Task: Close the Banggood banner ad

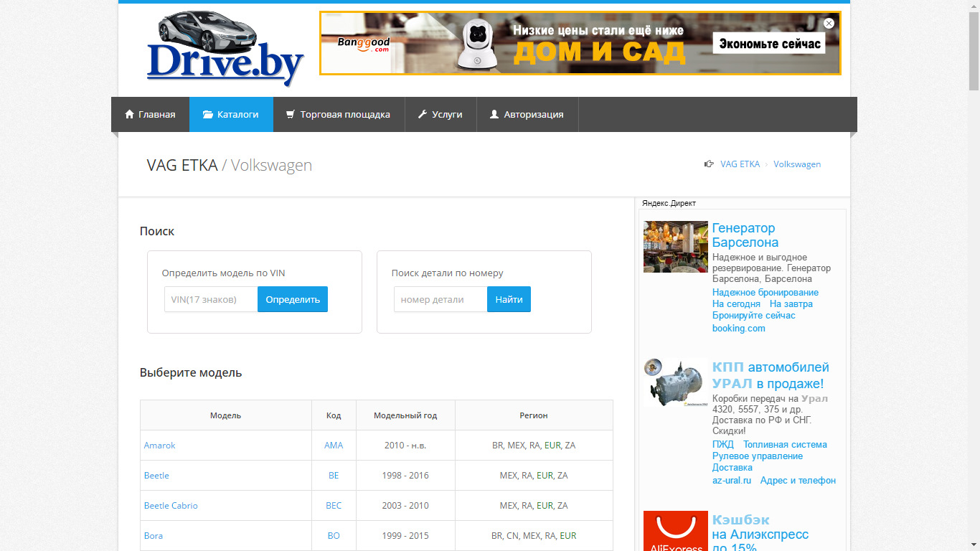Action: [x=829, y=23]
